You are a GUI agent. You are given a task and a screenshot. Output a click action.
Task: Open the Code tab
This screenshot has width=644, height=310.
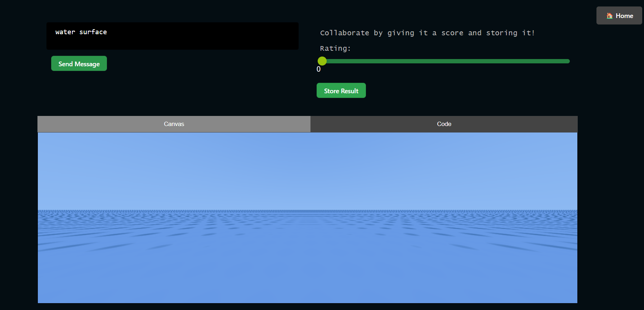[444, 124]
